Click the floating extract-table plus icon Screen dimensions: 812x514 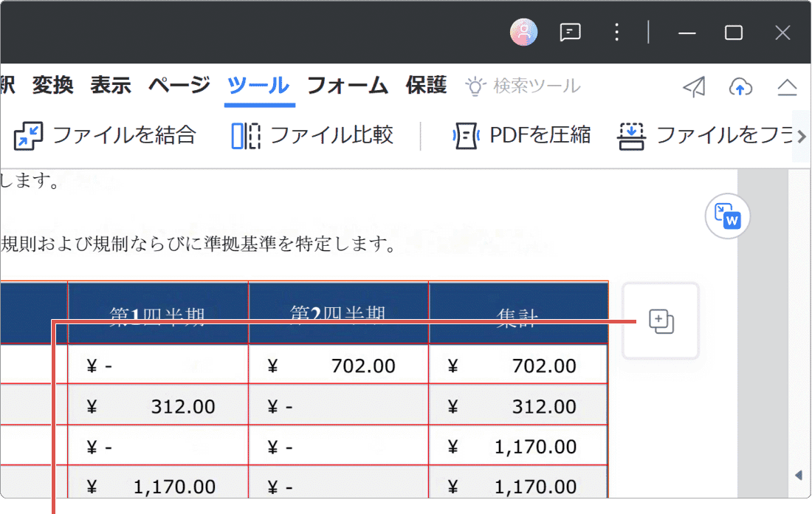tap(660, 321)
